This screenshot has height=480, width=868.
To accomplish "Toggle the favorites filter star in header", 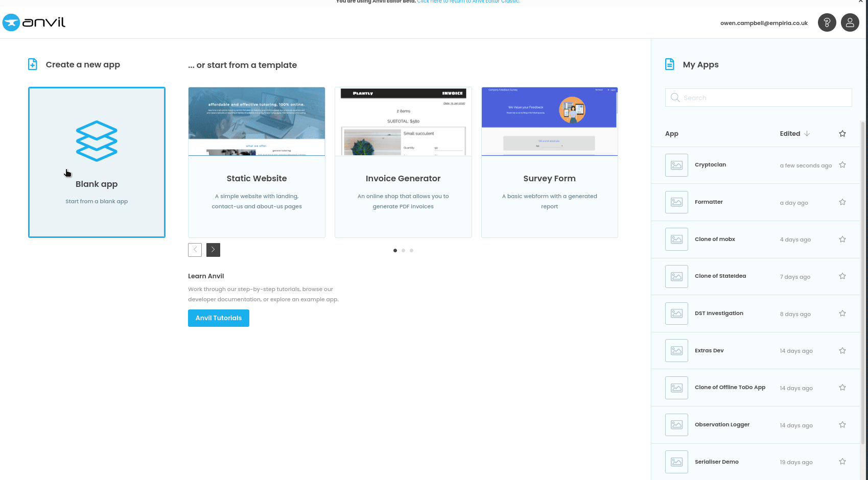I will (842, 134).
